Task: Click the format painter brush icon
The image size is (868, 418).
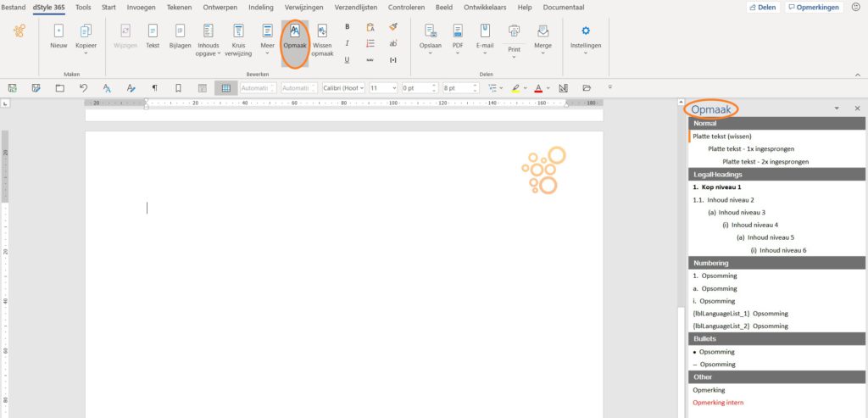Action: click(x=393, y=26)
